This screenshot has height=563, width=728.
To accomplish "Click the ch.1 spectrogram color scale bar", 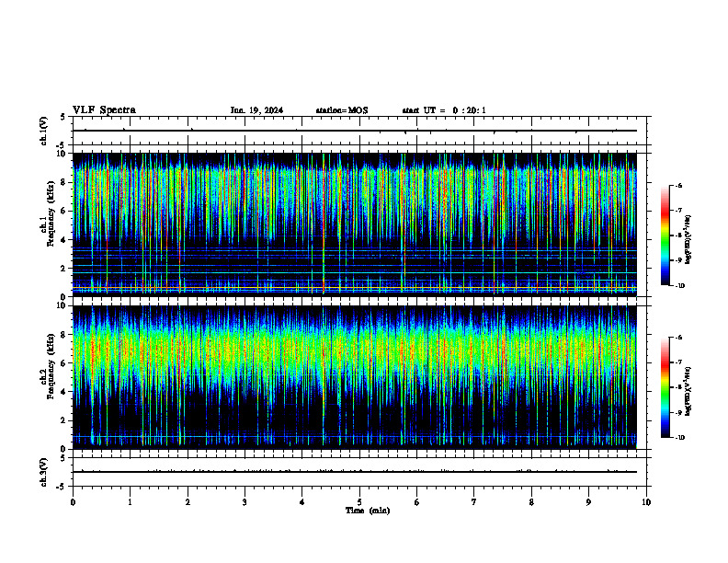I will tap(665, 236).
